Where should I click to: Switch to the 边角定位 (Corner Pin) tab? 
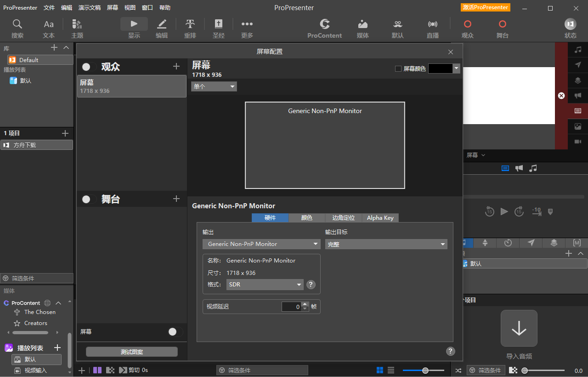pyautogui.click(x=344, y=218)
